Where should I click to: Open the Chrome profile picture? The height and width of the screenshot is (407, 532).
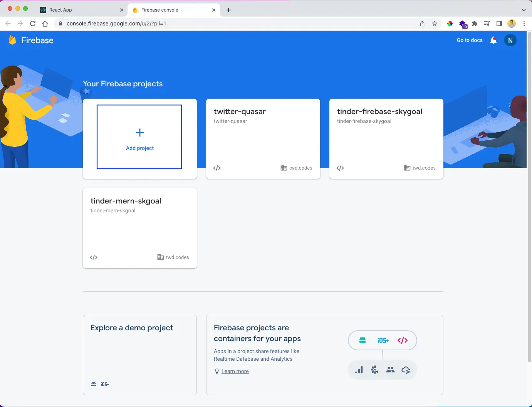tap(512, 24)
